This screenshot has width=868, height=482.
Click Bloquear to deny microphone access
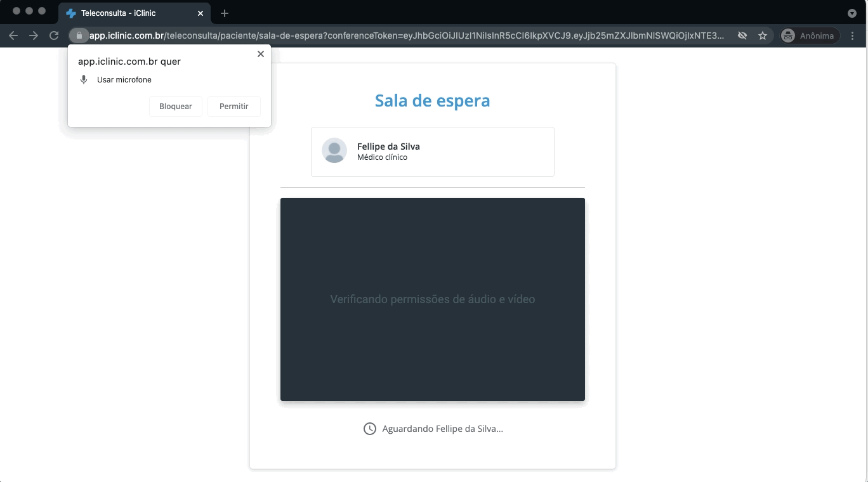175,106
